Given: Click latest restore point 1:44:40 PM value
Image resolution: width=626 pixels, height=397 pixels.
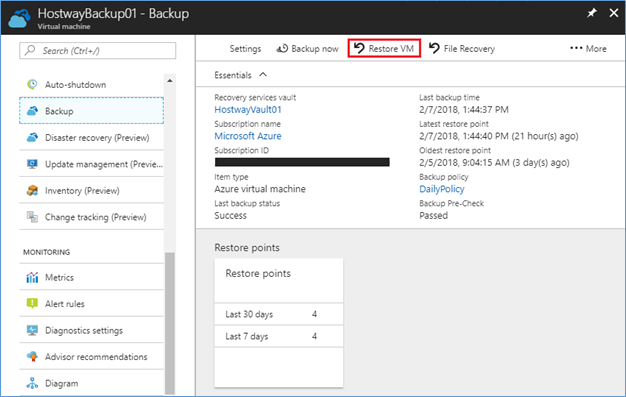Looking at the screenshot, I should coord(499,136).
